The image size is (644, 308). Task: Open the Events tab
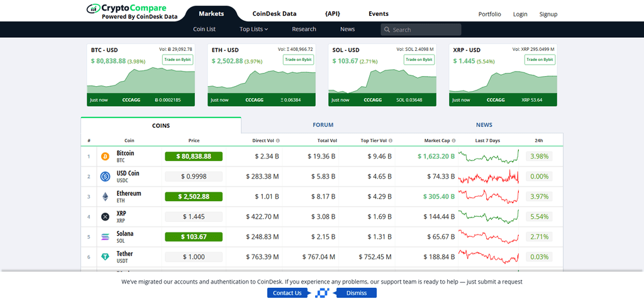379,14
